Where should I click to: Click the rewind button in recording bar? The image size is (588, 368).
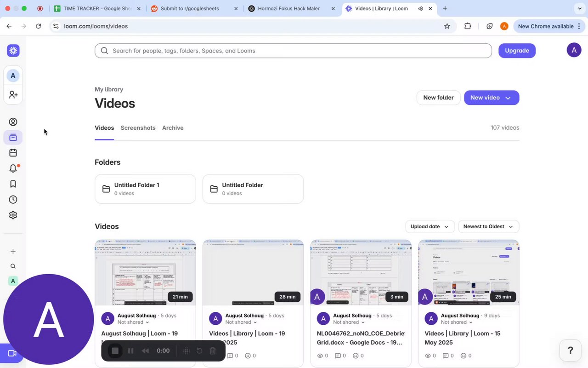click(x=145, y=351)
